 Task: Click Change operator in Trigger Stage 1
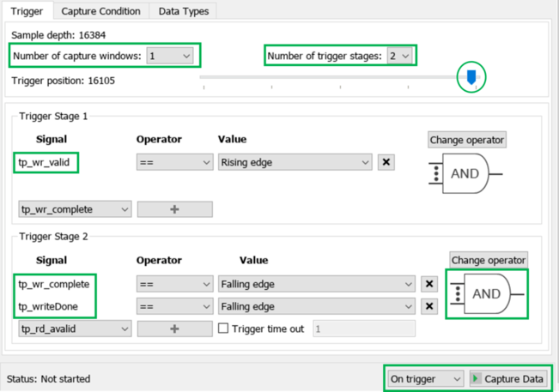[467, 139]
